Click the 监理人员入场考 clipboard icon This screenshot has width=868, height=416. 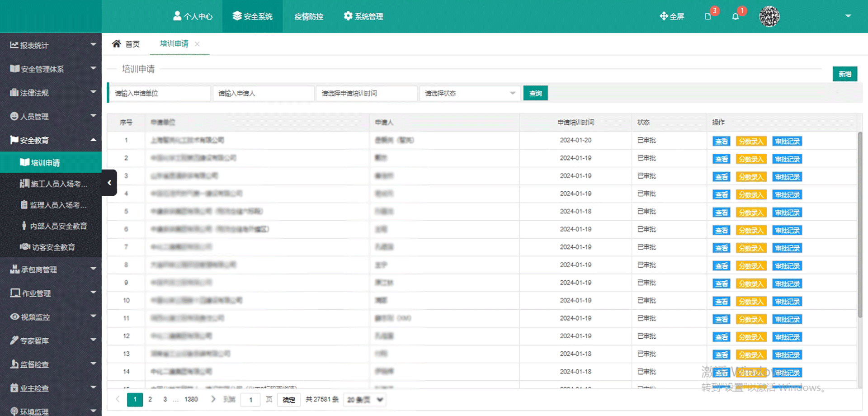[24, 205]
